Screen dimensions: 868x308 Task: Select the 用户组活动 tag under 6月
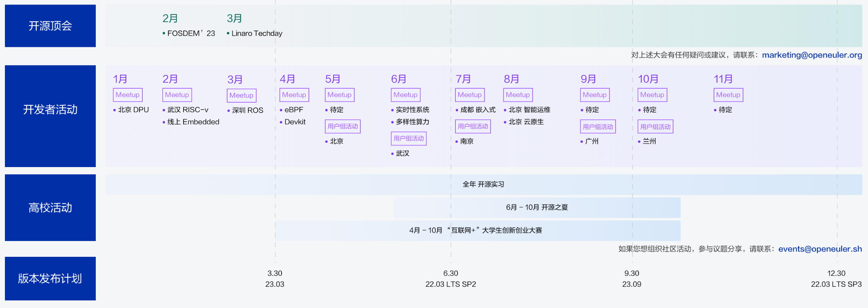[408, 138]
